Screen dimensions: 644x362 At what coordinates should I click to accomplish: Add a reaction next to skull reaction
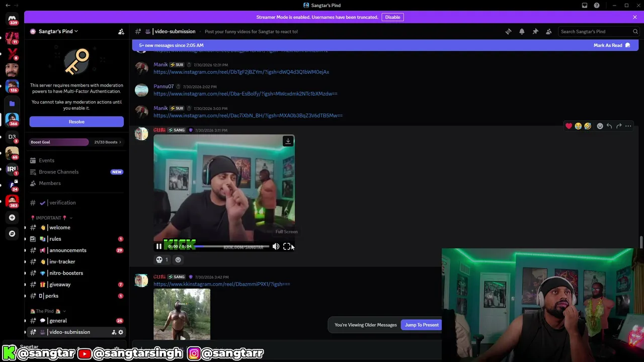pyautogui.click(x=178, y=260)
